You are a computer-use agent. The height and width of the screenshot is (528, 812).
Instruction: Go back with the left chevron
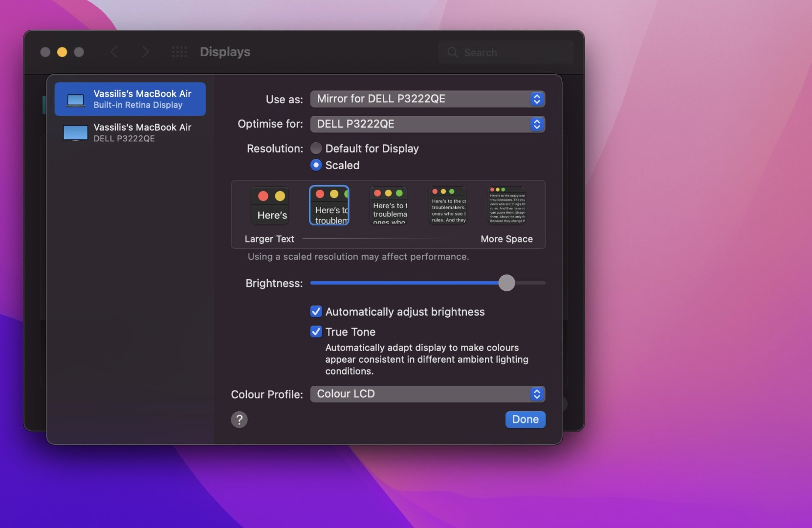coord(114,52)
